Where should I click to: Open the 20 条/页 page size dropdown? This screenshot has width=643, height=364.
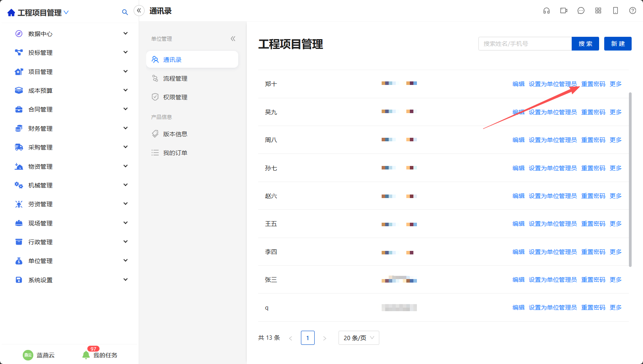pyautogui.click(x=359, y=338)
